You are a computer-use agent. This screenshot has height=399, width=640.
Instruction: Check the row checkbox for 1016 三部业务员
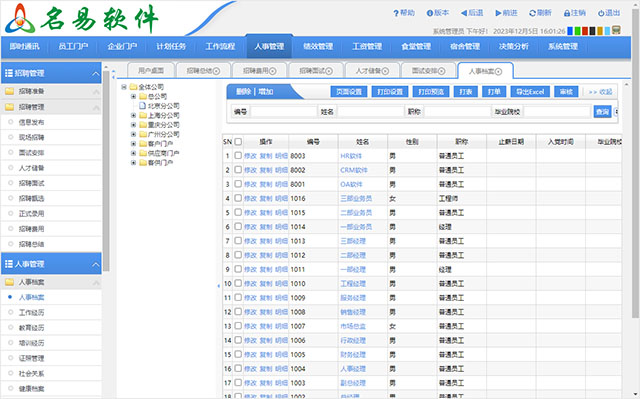pos(238,198)
